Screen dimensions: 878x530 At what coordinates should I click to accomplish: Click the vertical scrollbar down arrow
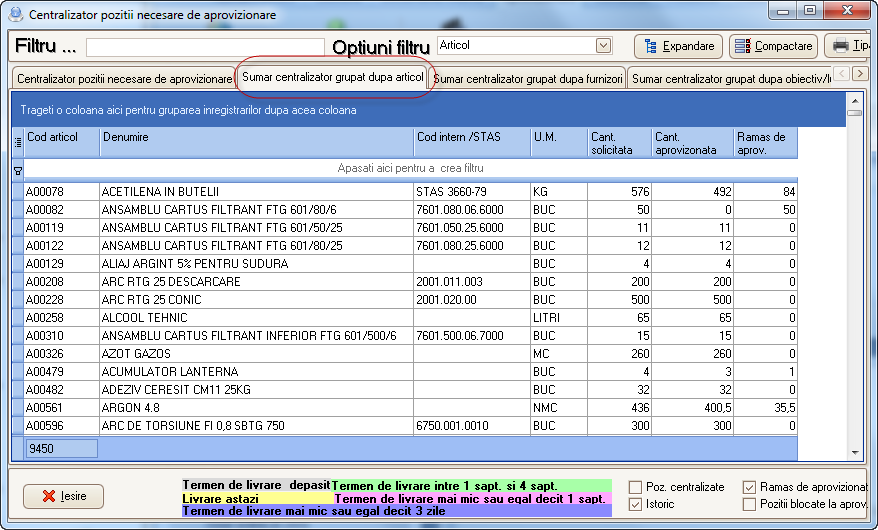pyautogui.click(x=854, y=452)
